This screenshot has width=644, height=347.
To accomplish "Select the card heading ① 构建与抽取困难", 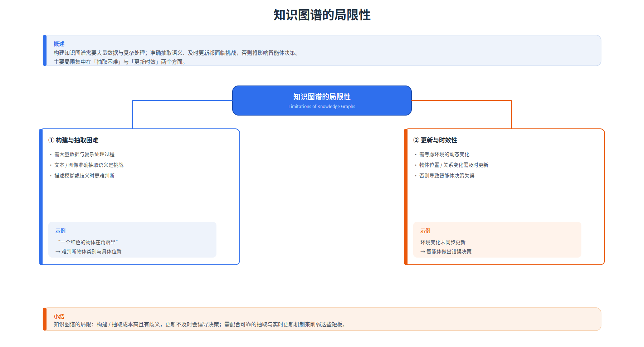I will pos(73,140).
